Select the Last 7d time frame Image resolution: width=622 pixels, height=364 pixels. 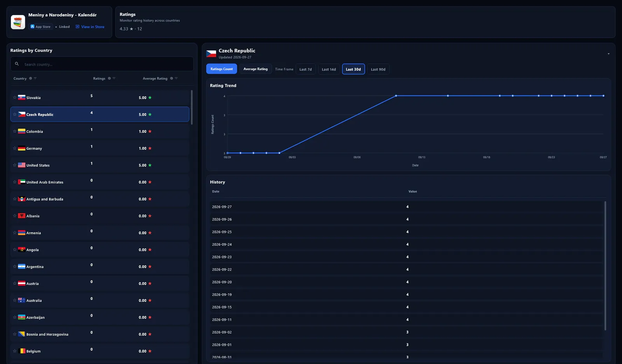click(306, 69)
